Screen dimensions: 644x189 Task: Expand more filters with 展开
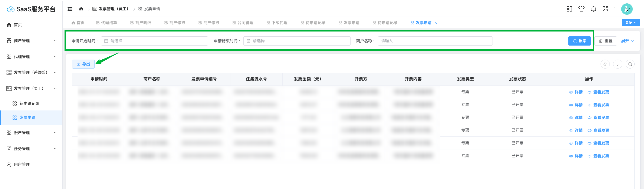[x=627, y=41]
